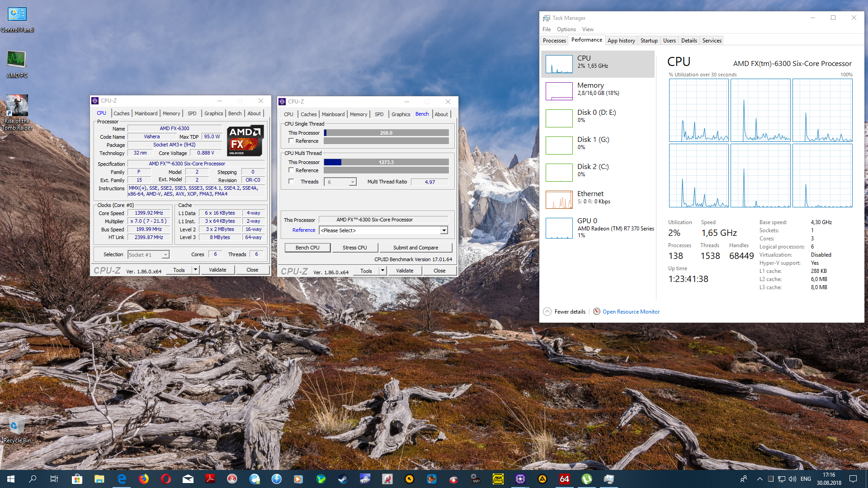
Task: Open the Mail app from taskbar
Action: click(188, 479)
